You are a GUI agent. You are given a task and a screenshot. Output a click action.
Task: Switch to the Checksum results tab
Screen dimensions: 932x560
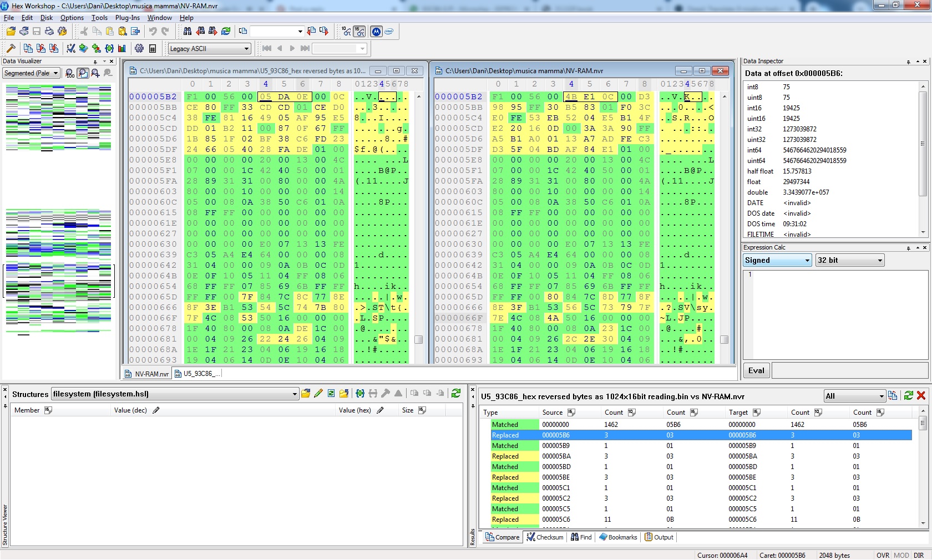[545, 537]
